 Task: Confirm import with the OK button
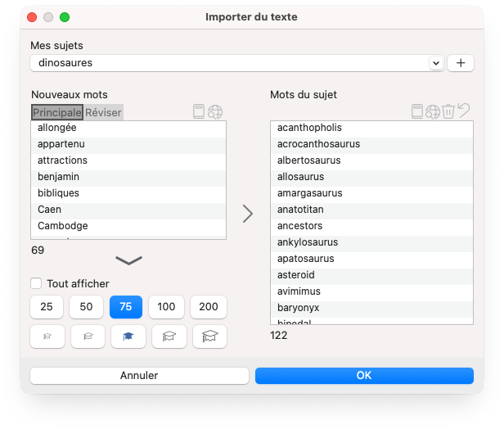(x=364, y=375)
